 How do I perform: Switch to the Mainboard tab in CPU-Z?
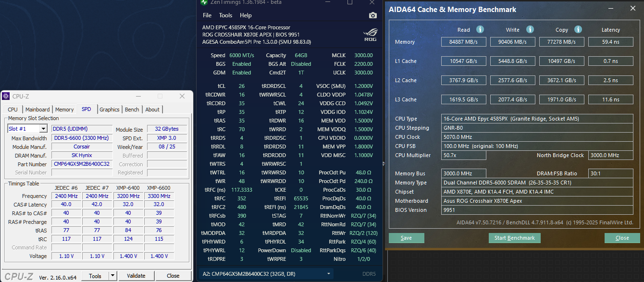[37, 110]
